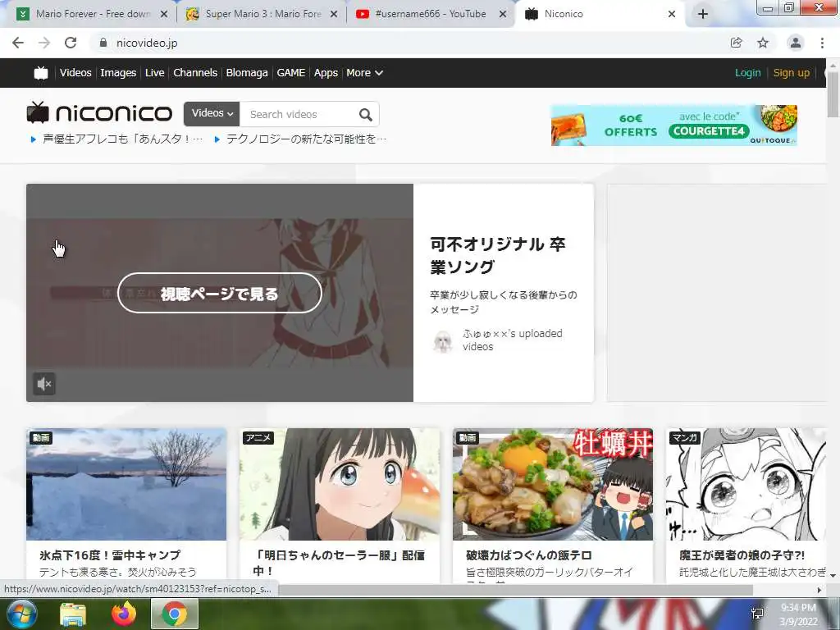Close the Niconico tab

click(672, 14)
